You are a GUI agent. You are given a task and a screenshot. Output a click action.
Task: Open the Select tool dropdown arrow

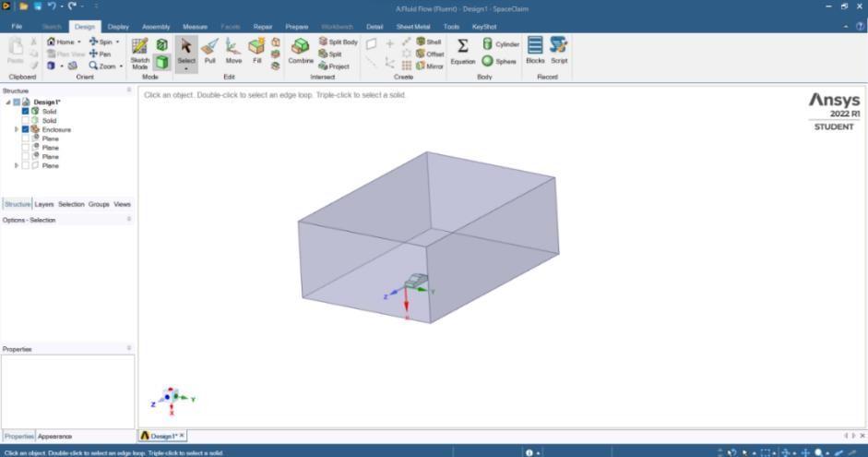[x=186, y=69]
